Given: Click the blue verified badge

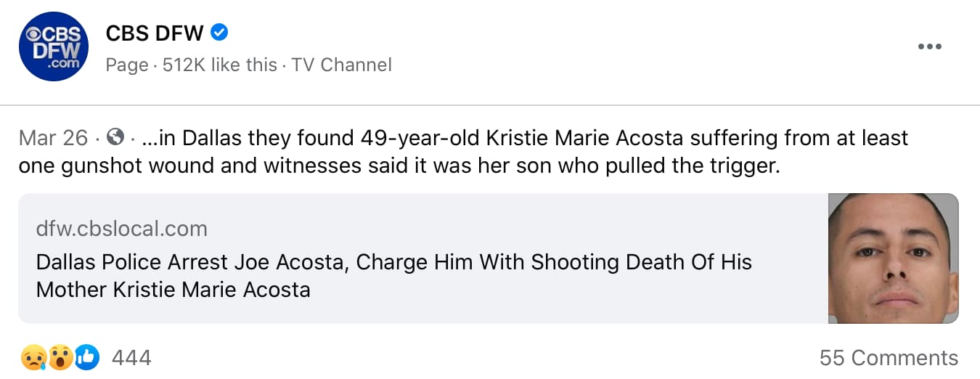Looking at the screenshot, I should [221, 33].
